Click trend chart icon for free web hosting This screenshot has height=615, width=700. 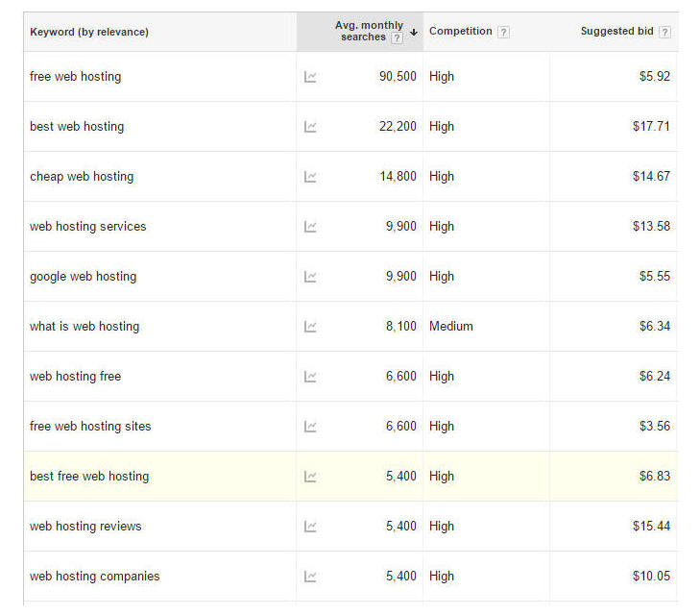point(310,77)
